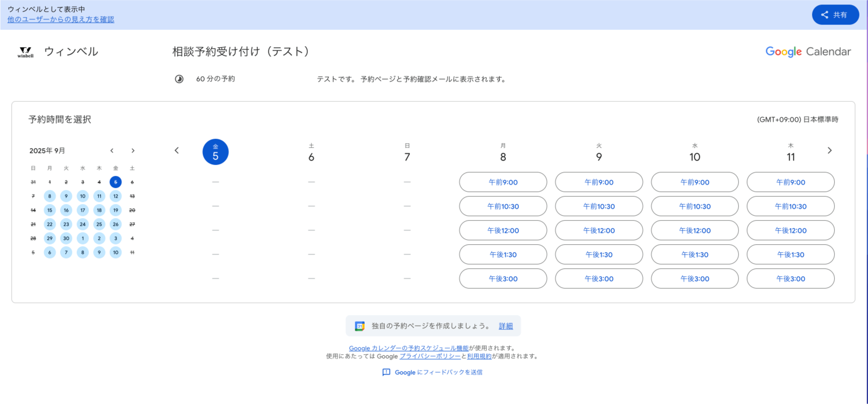Select date 30 in mini calendar

(66, 238)
